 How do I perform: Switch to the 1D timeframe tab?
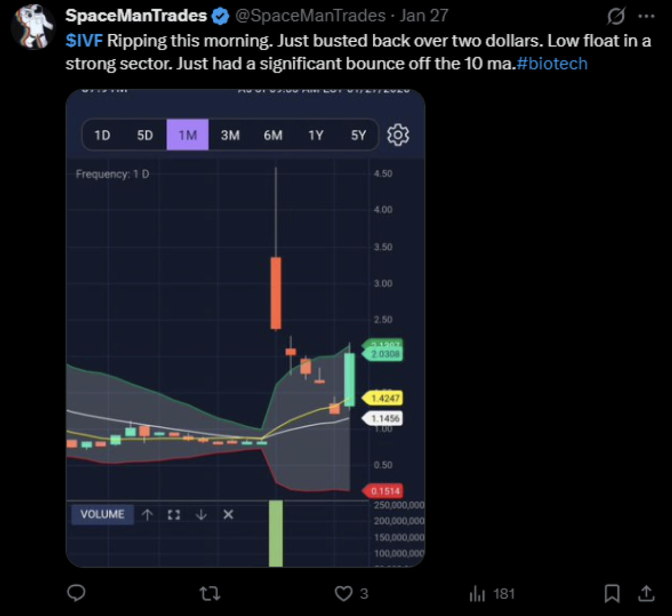102,135
